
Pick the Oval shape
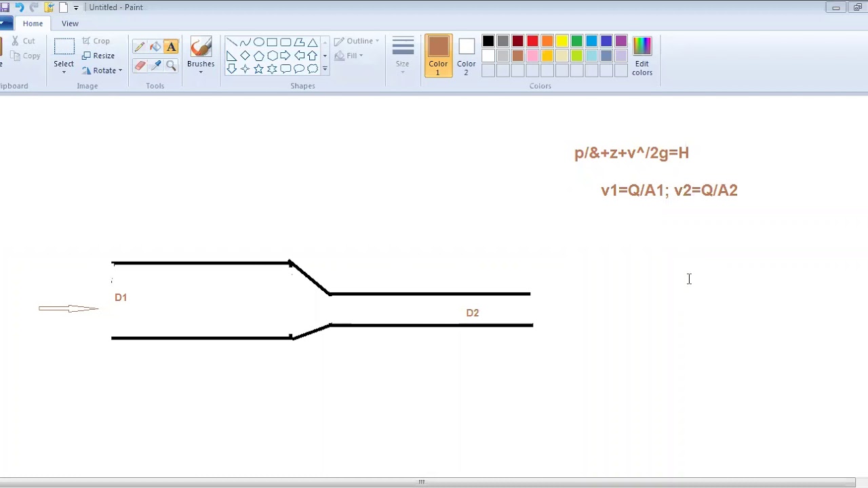[x=258, y=42]
